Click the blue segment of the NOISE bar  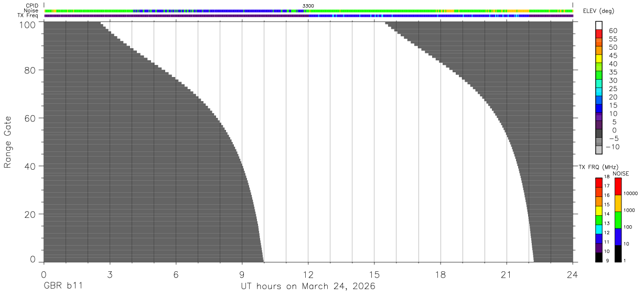pyautogui.click(x=618, y=237)
